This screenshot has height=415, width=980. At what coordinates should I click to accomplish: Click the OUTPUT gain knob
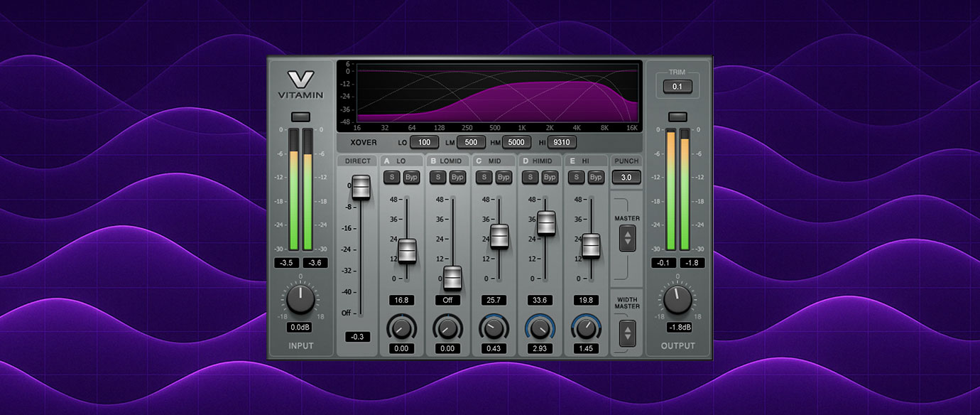pos(678,299)
